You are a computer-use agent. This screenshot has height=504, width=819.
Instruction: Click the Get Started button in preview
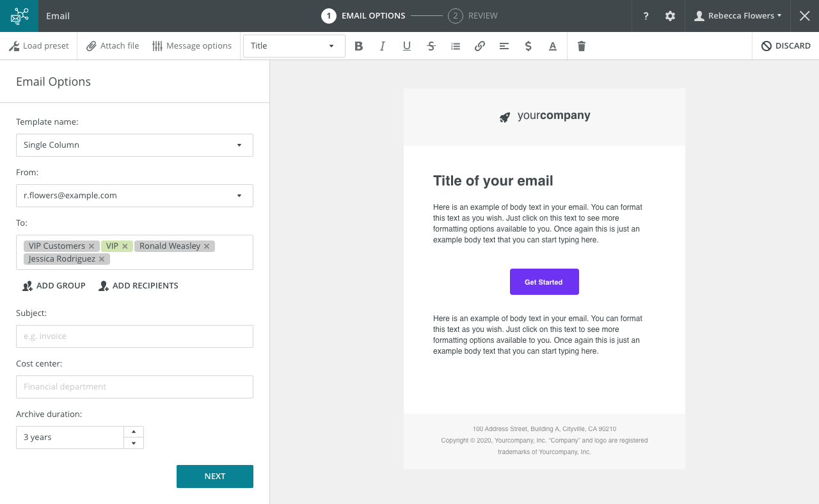(545, 282)
